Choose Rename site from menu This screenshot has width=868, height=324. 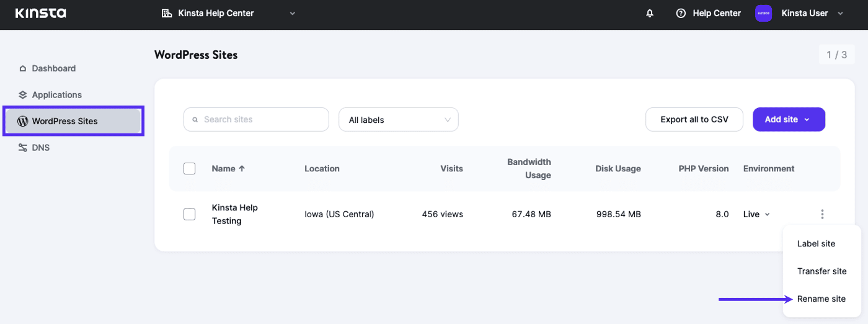click(821, 299)
